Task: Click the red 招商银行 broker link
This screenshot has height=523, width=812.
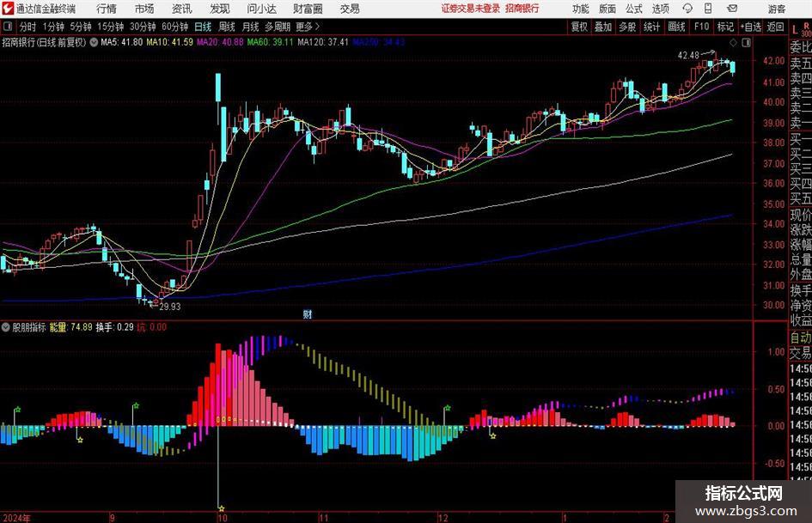Action: [x=522, y=9]
